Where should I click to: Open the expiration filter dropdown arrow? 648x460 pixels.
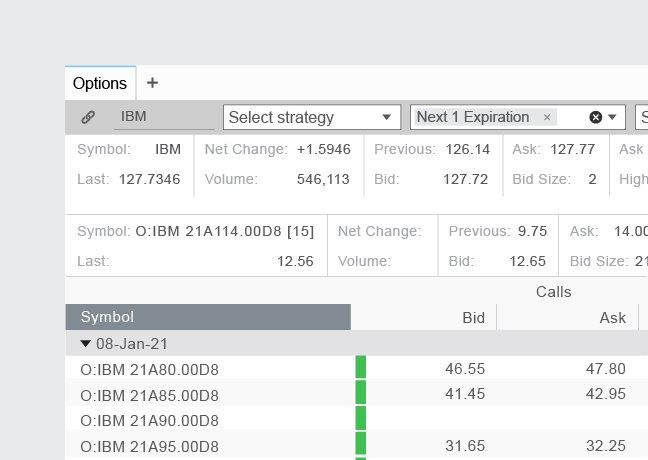[612, 117]
